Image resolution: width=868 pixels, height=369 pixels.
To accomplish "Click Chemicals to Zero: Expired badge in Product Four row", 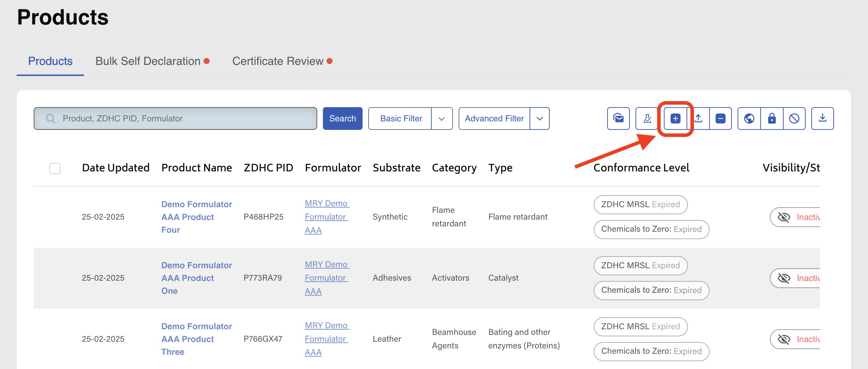I will tap(651, 230).
